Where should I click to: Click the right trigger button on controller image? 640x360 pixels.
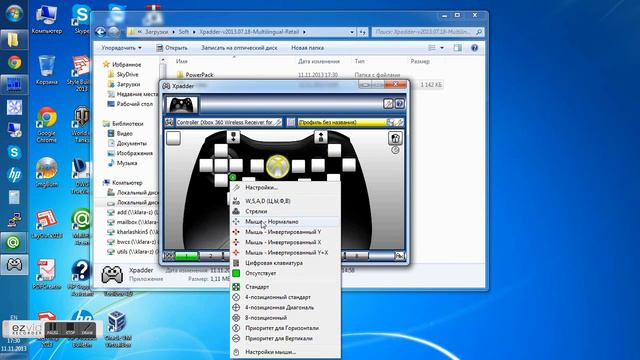coord(321,137)
